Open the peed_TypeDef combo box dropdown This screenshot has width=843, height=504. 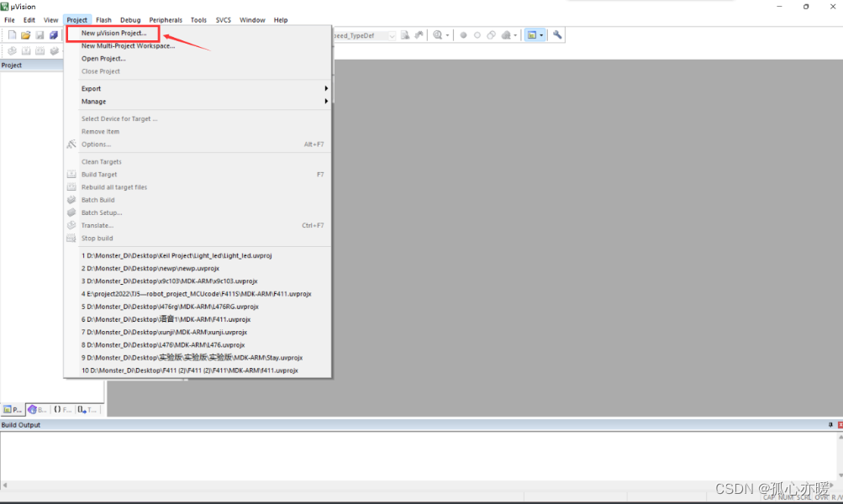pyautogui.click(x=392, y=35)
